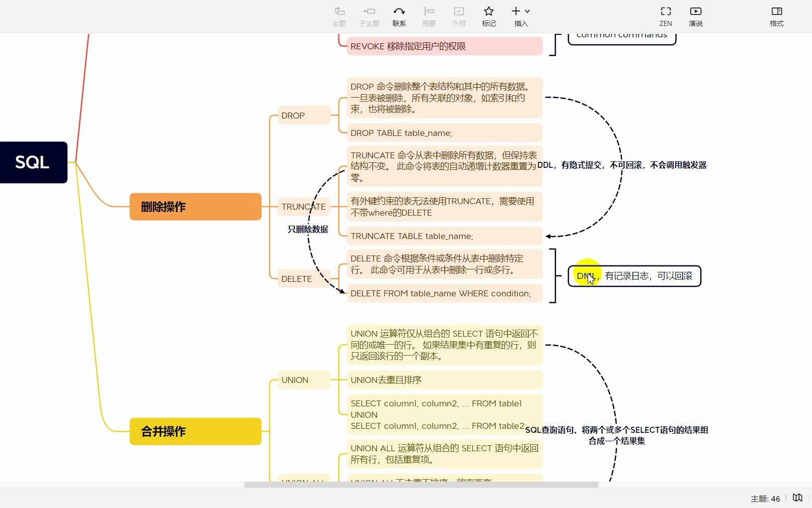Select the 联系 (Relationship) tool
This screenshot has width=812, height=508.
399,16
